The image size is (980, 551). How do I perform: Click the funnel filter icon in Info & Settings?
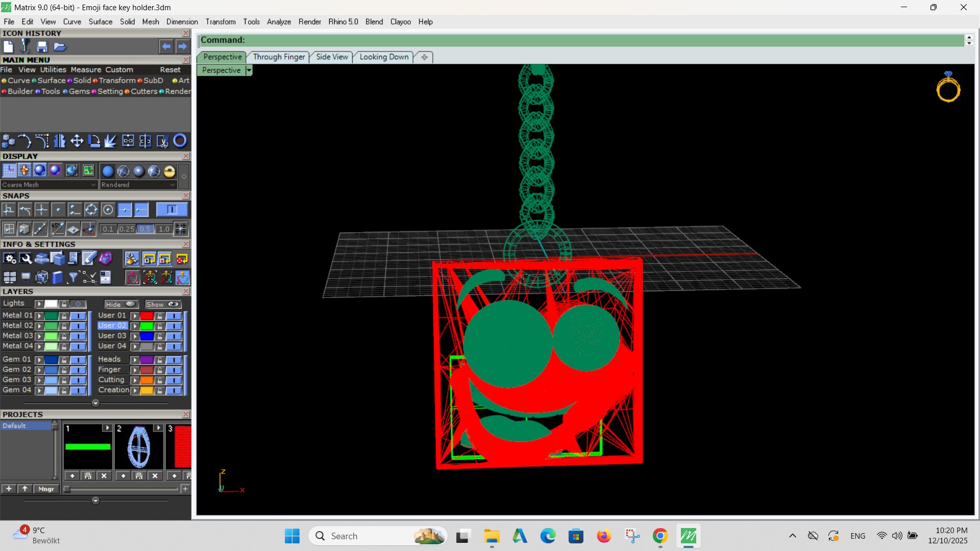[x=73, y=278]
